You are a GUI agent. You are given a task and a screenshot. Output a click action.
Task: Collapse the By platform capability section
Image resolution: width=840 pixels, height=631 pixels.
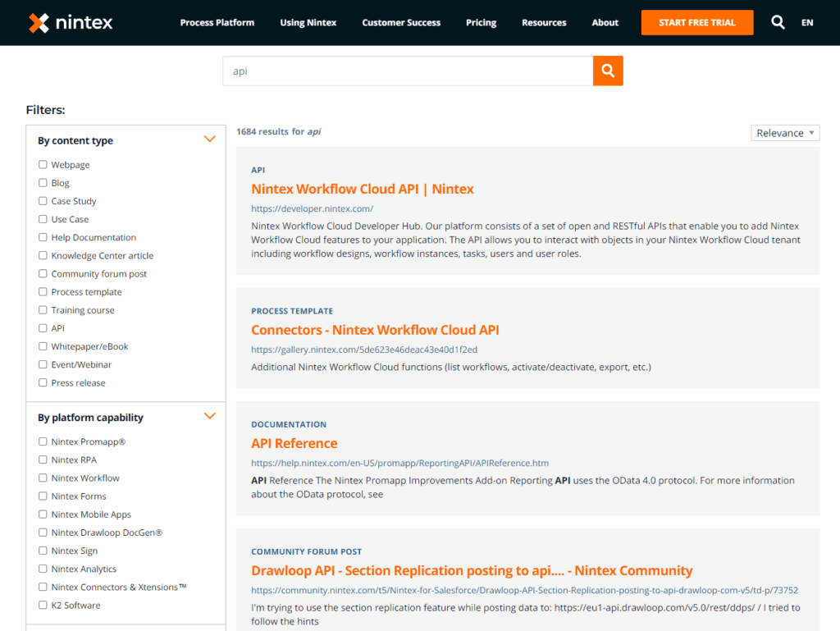click(210, 415)
